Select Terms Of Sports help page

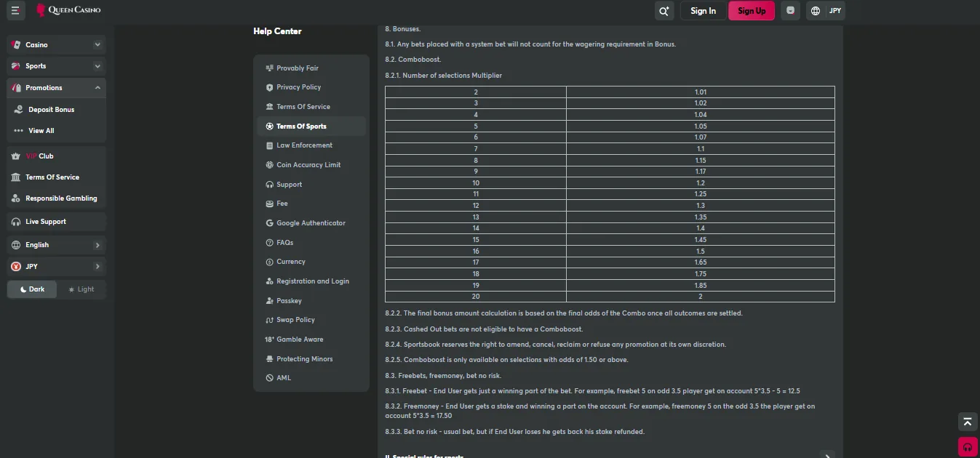[x=311, y=126]
